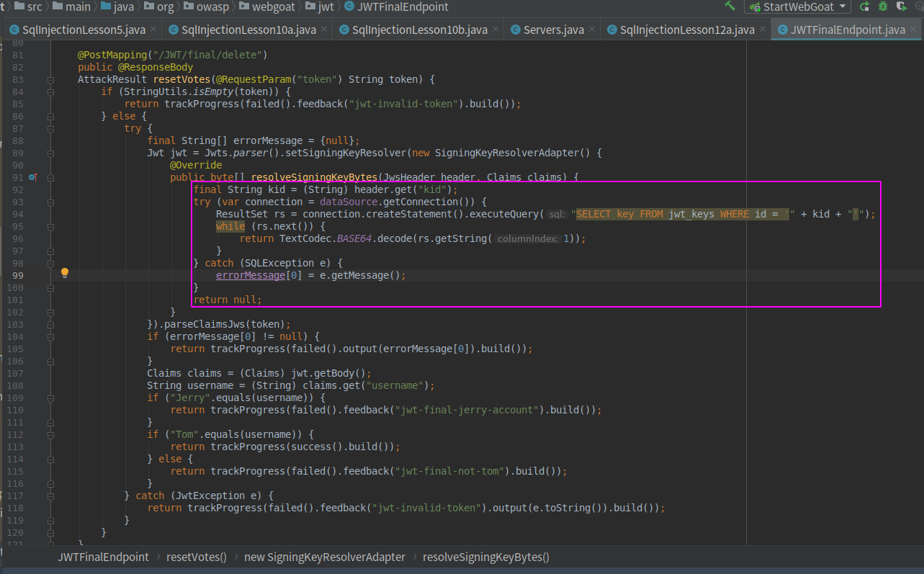
Task: Click the @ResponseBody annotation on line 82
Action: [156, 67]
